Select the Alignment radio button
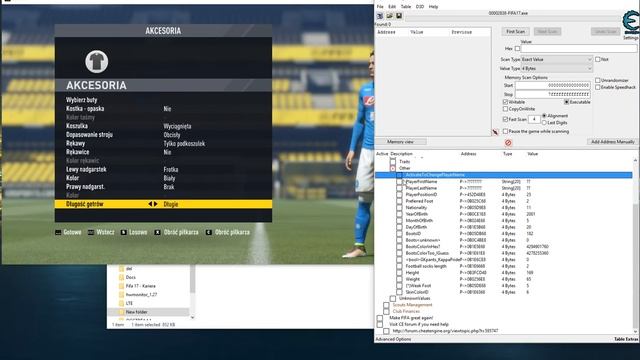The height and width of the screenshot is (360, 640). pyautogui.click(x=544, y=116)
